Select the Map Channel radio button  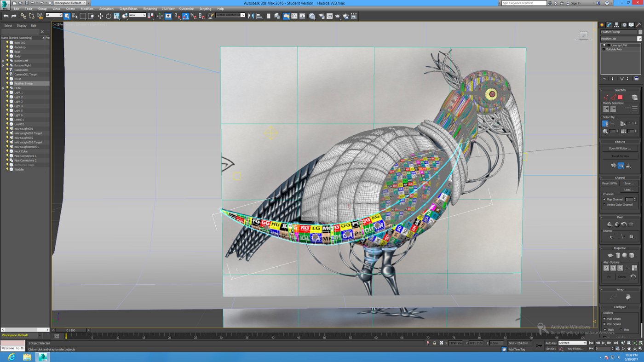pyautogui.click(x=604, y=199)
